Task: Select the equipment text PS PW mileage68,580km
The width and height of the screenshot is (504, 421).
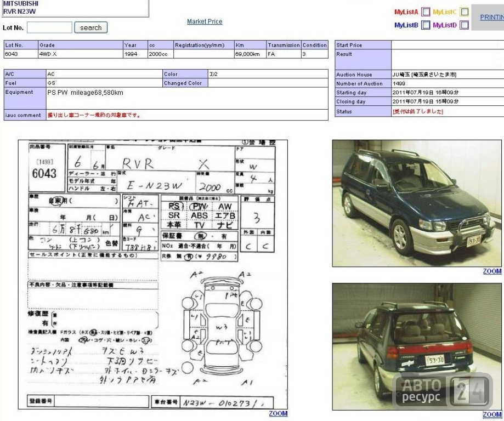Action: [85, 93]
